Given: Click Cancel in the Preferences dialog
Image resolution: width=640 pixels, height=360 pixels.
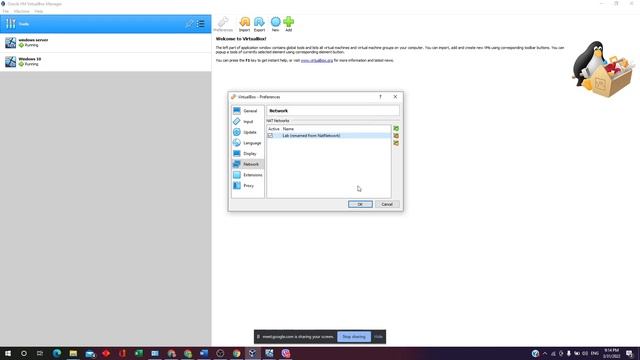Looking at the screenshot, I should [387, 204].
